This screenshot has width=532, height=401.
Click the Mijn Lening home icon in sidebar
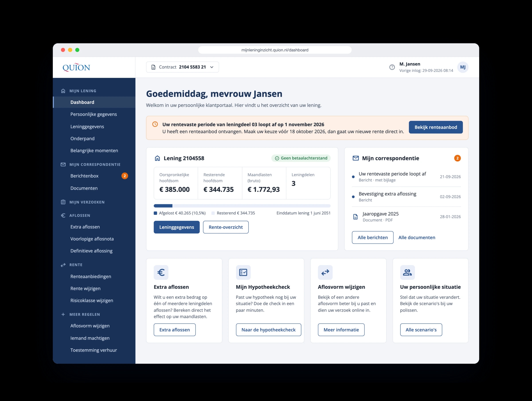click(x=63, y=91)
